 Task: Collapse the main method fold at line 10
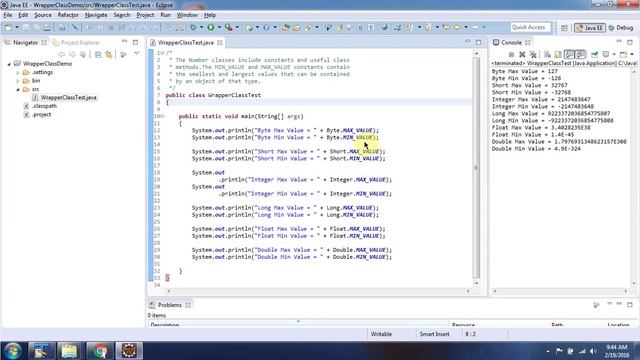click(162, 116)
